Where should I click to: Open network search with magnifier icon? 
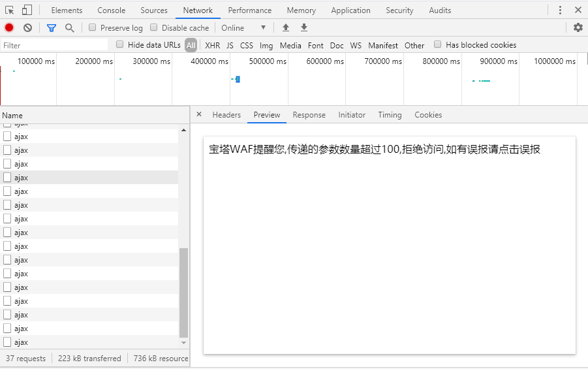point(69,27)
